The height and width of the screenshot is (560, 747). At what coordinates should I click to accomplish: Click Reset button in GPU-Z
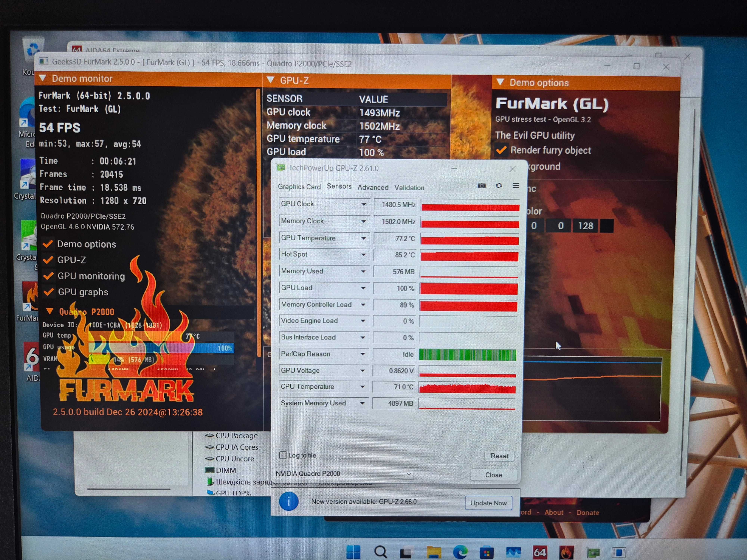click(499, 456)
